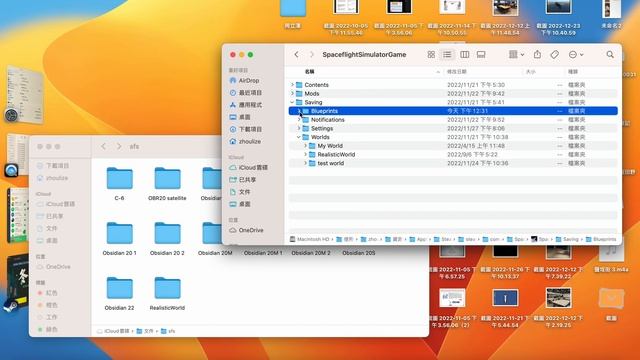Screen dimensions: 640x360
Task: Go back in SpaceflightSimulatorGame window
Action: pyautogui.click(x=297, y=55)
